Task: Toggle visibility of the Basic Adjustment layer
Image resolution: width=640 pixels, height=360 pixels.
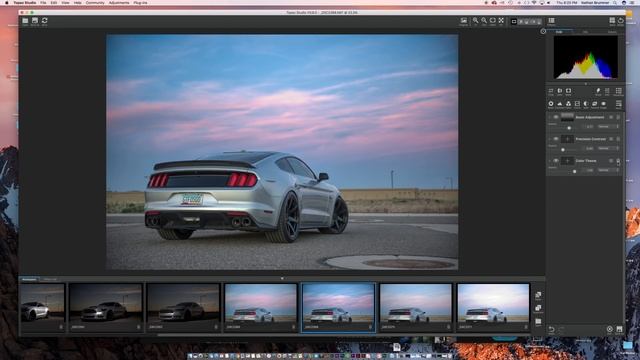Action: click(556, 117)
